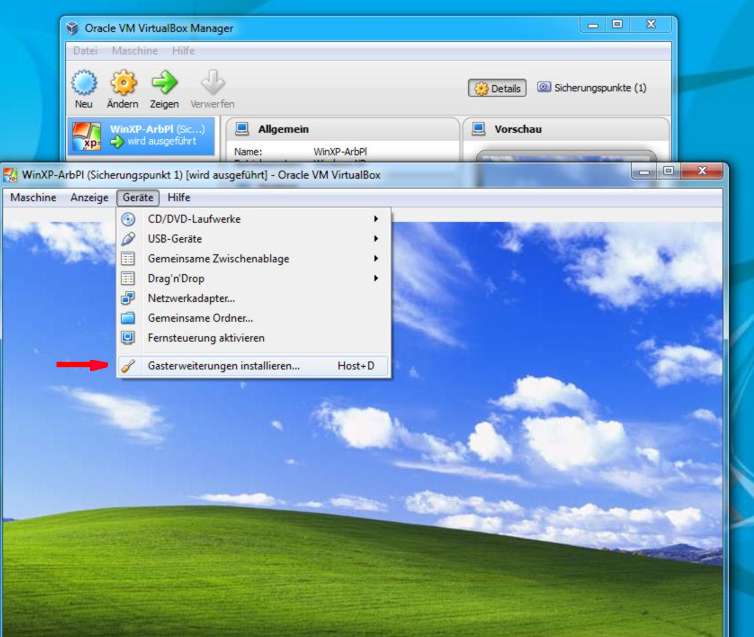Click the Gemeinsame Ordner folder icon
This screenshot has width=754, height=637.
click(x=128, y=318)
